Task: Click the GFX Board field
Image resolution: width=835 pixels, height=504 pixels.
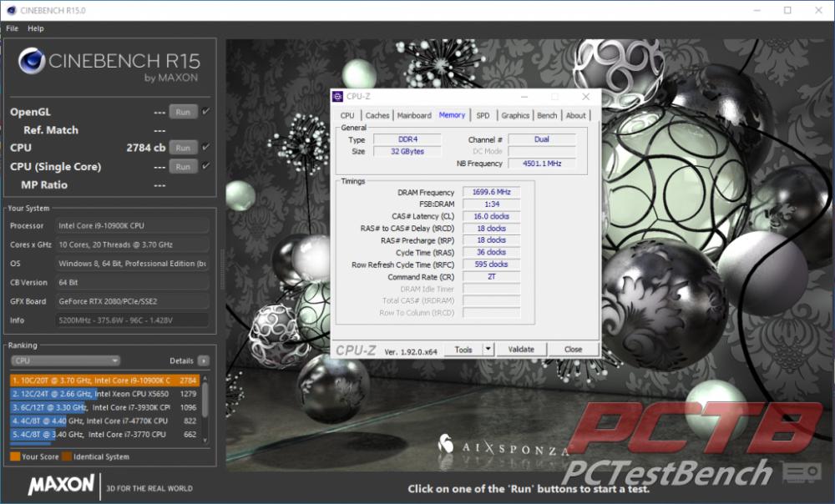Action: click(132, 301)
